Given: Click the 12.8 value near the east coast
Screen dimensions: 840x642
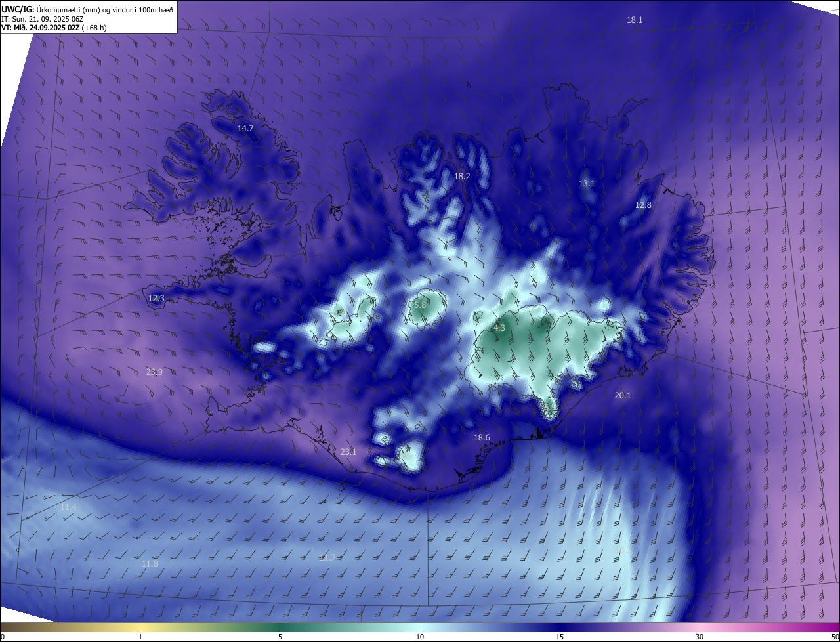Looking at the screenshot, I should click(x=643, y=205).
